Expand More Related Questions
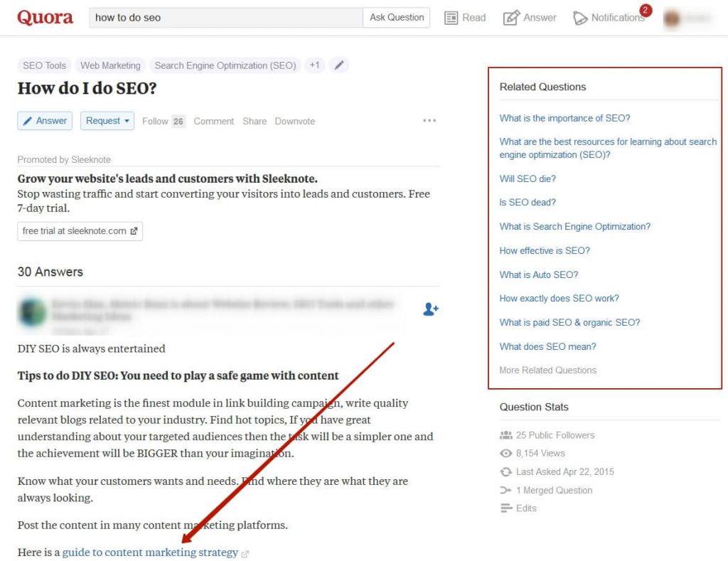The height and width of the screenshot is (561, 728). pyautogui.click(x=547, y=370)
